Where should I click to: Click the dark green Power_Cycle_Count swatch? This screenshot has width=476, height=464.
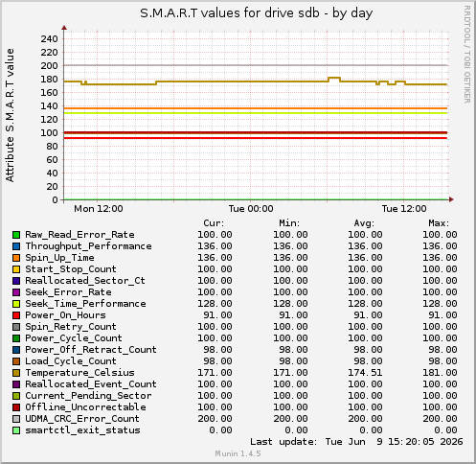click(x=16, y=338)
